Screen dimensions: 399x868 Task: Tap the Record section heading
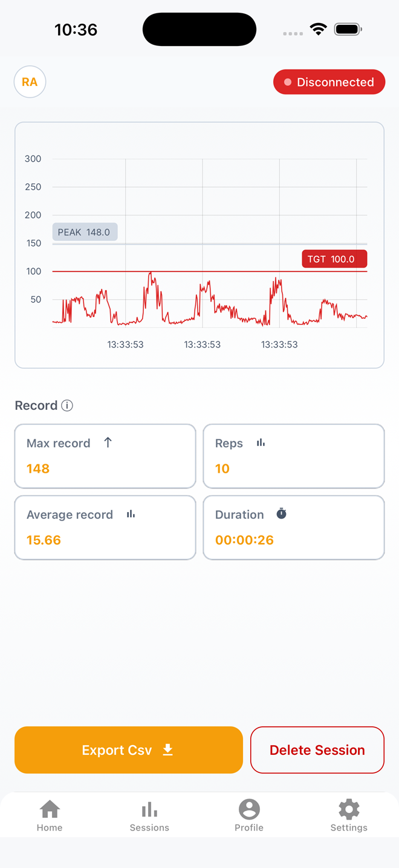pos(36,406)
